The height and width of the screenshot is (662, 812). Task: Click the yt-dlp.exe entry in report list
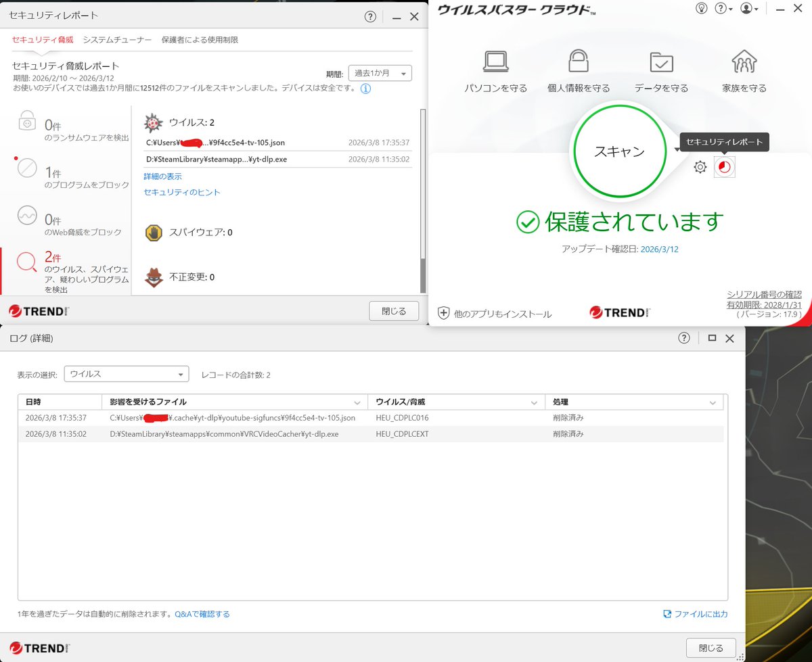click(277, 160)
